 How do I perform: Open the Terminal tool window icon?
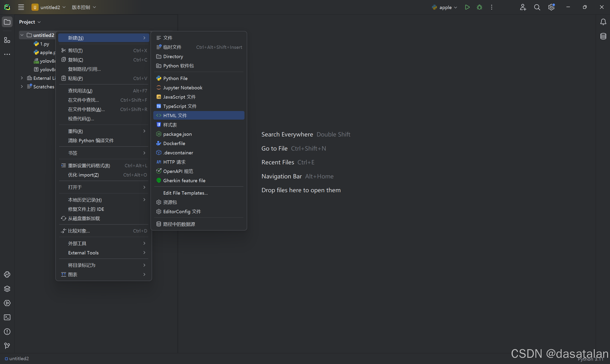(7, 317)
